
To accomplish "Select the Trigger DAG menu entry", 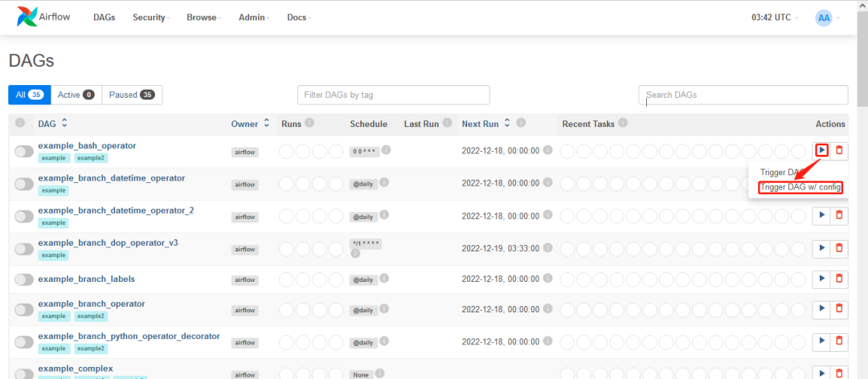I will (x=782, y=172).
